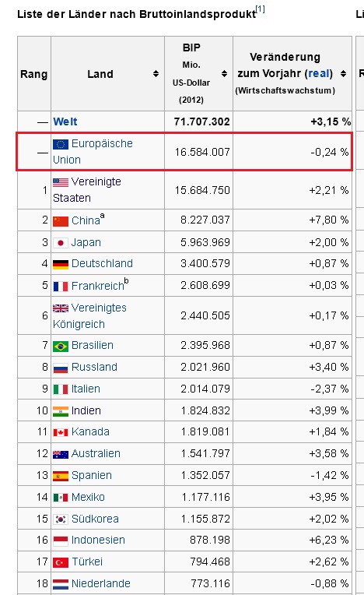Click the UK flag icon
The height and width of the screenshot is (595, 364).
[61, 308]
